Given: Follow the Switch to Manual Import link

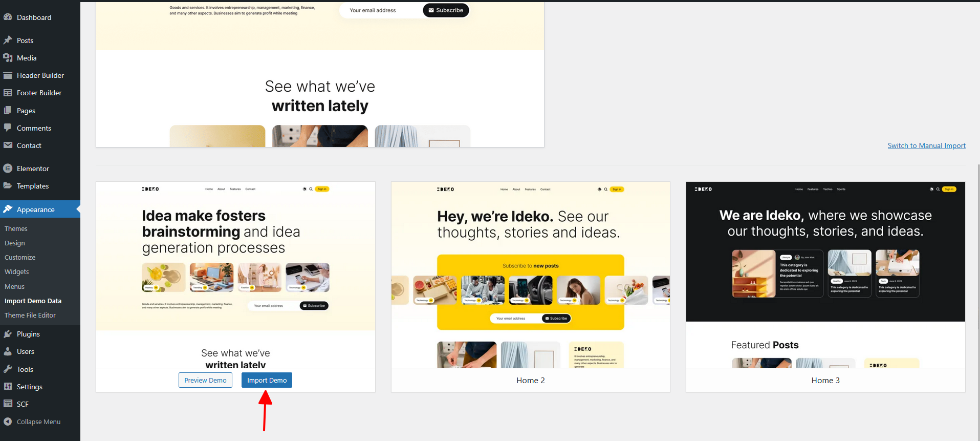Looking at the screenshot, I should pyautogui.click(x=926, y=145).
